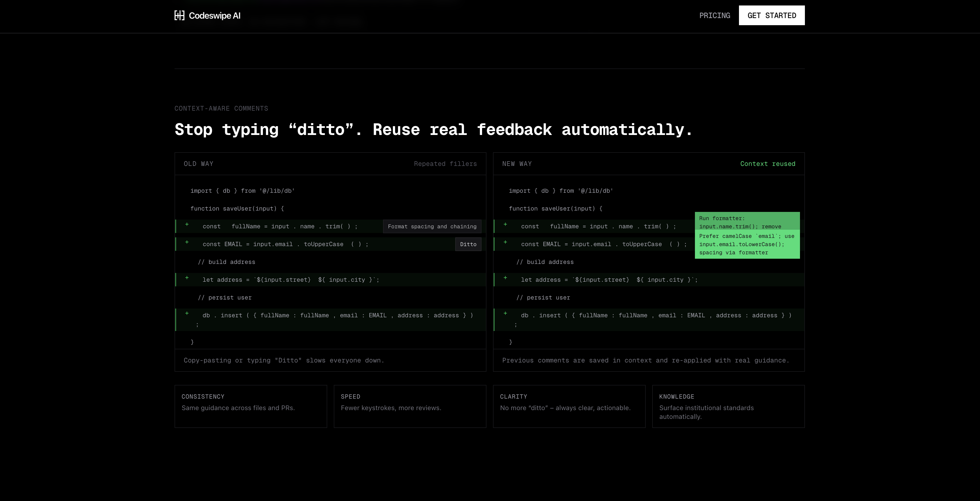Click the GET STARTED button

[x=772, y=15]
